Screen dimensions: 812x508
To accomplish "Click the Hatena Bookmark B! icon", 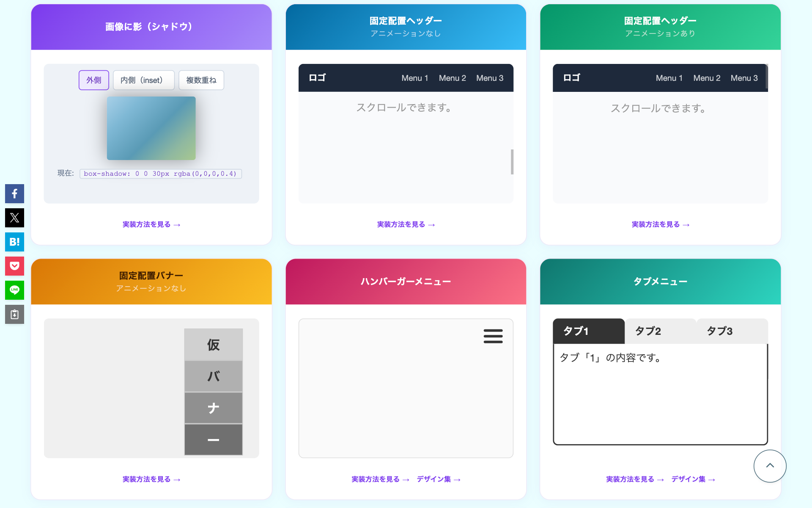I will click(14, 242).
